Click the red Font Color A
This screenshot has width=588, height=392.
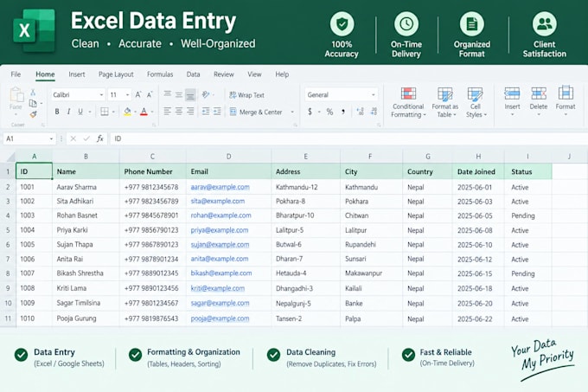pos(144,112)
